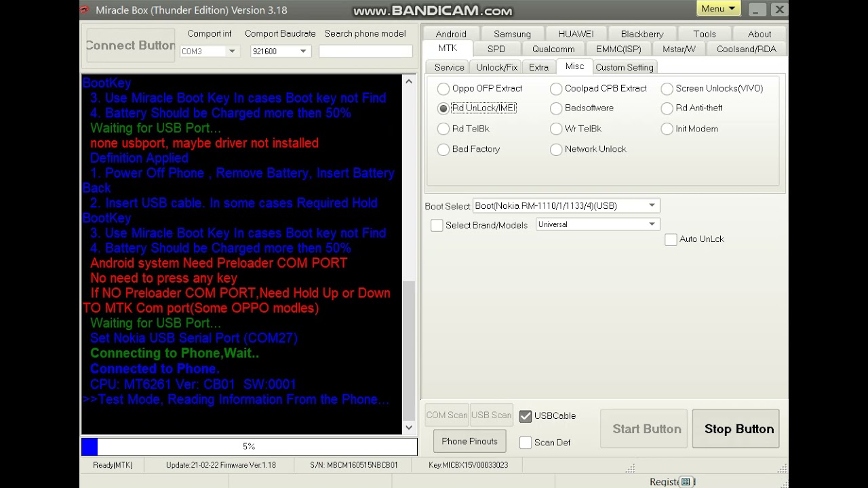Switch to the Android tab
The height and width of the screenshot is (488, 868).
(x=451, y=34)
